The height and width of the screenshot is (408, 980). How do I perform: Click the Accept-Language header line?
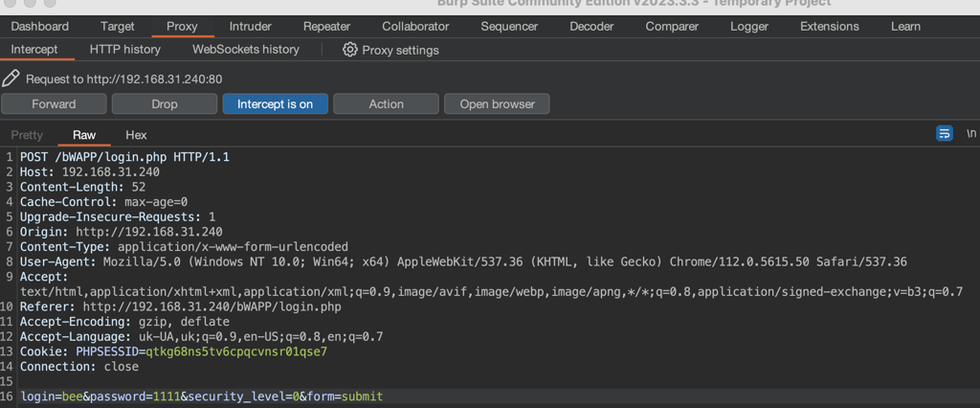point(201,337)
